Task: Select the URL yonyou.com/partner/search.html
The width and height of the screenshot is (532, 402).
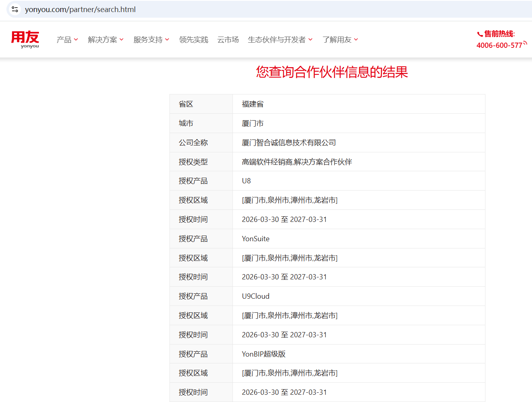Action: click(x=80, y=9)
